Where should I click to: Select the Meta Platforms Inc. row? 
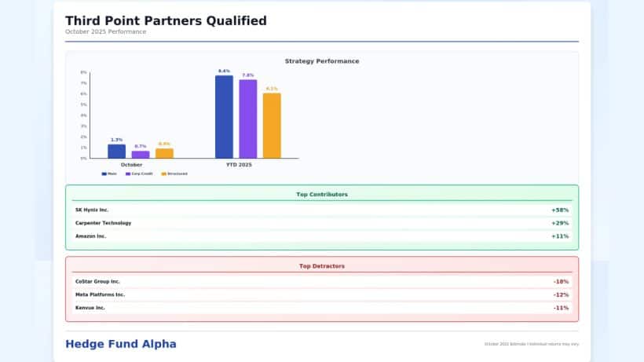pyautogui.click(x=322, y=294)
